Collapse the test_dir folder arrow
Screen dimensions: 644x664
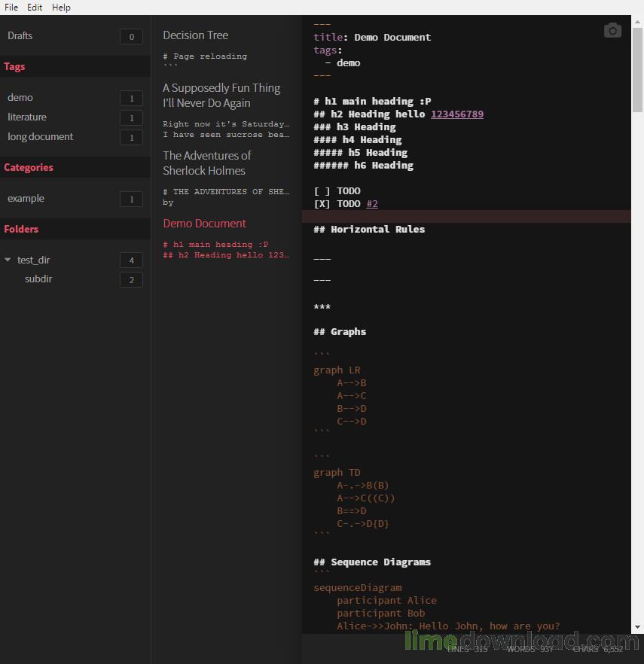[8, 260]
